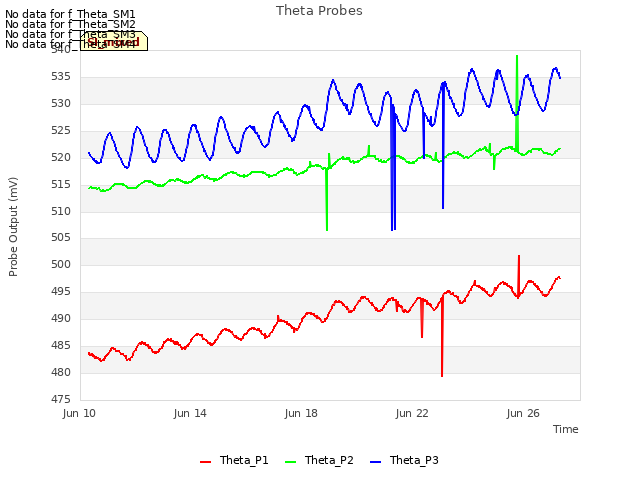The image size is (640, 480).
Task: Select the Theta_P2 legend label
Action: [329, 460]
